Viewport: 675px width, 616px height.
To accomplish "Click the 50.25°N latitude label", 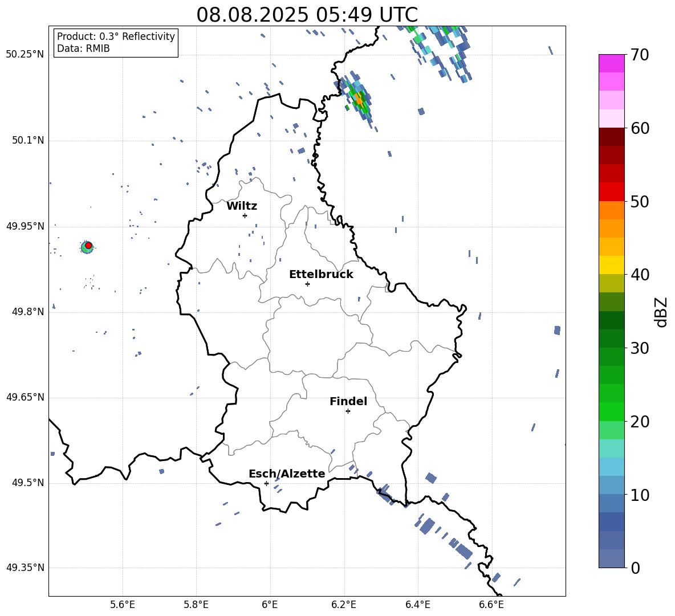I will 26,55.
